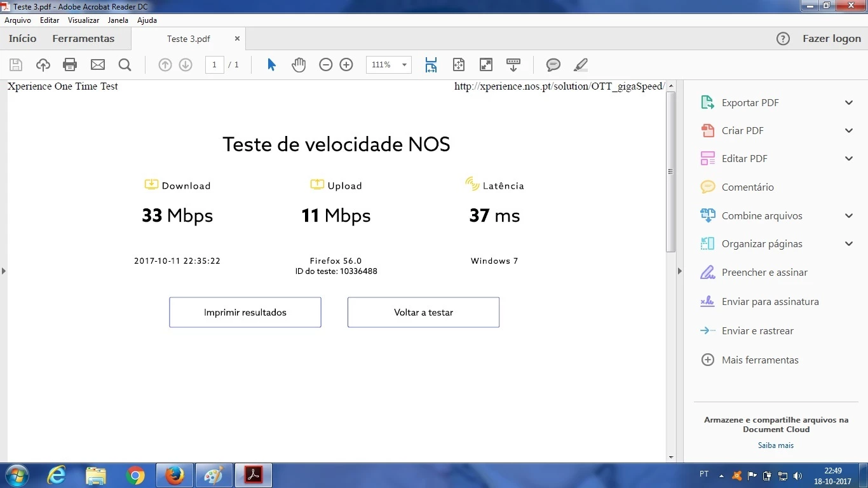Switch to Firefox in the taskbar
The width and height of the screenshot is (868, 488).
[x=174, y=475]
